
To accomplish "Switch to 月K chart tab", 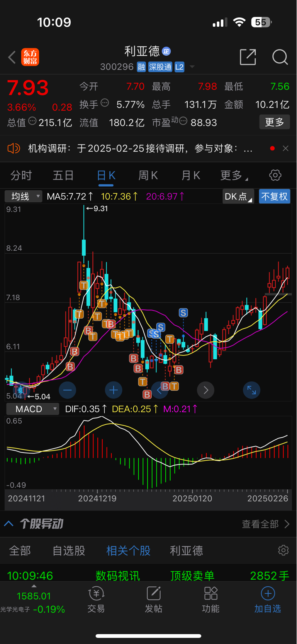I will pyautogui.click(x=190, y=176).
